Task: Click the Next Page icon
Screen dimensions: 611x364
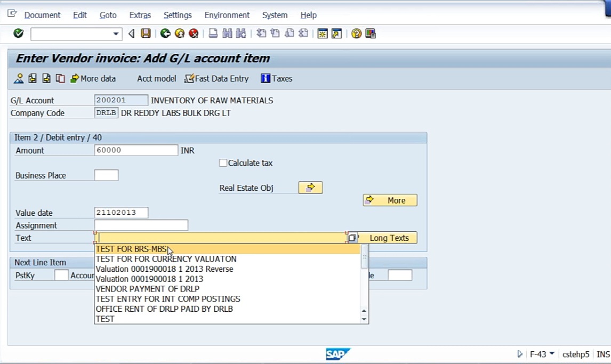Action: coord(289,34)
